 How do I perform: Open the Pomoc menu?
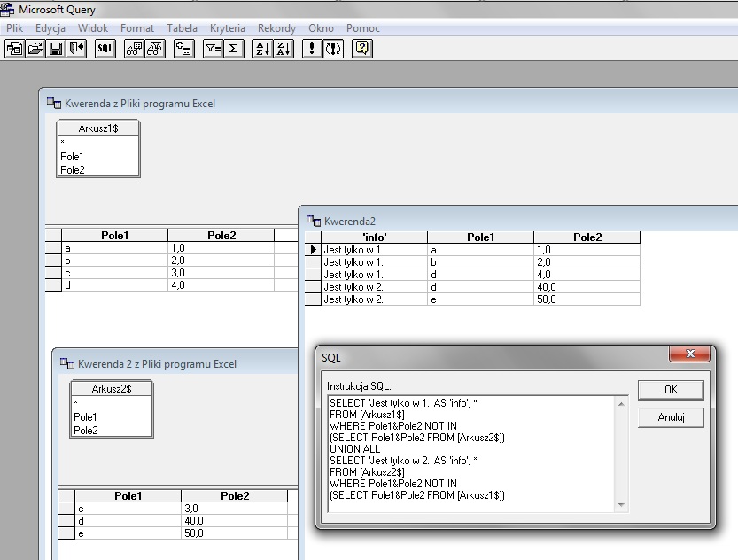click(x=363, y=28)
